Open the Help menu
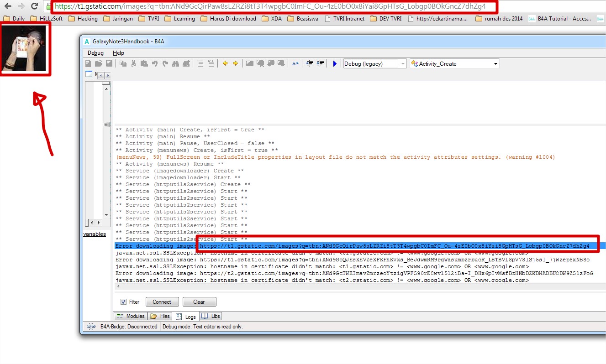This screenshot has height=364, width=606. point(118,53)
